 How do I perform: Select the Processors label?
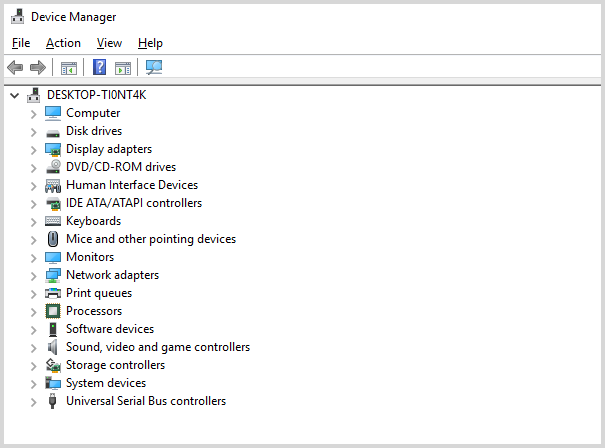coord(94,311)
